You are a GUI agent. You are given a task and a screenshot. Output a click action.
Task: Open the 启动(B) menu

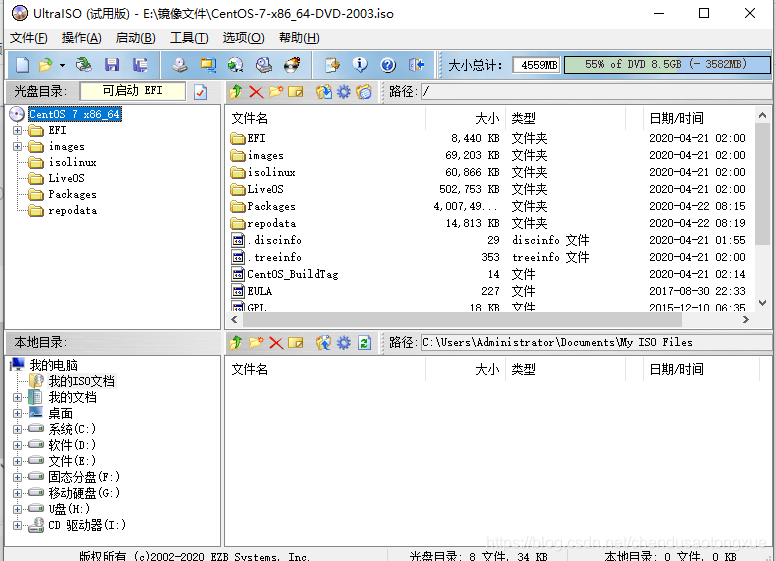[x=135, y=38]
